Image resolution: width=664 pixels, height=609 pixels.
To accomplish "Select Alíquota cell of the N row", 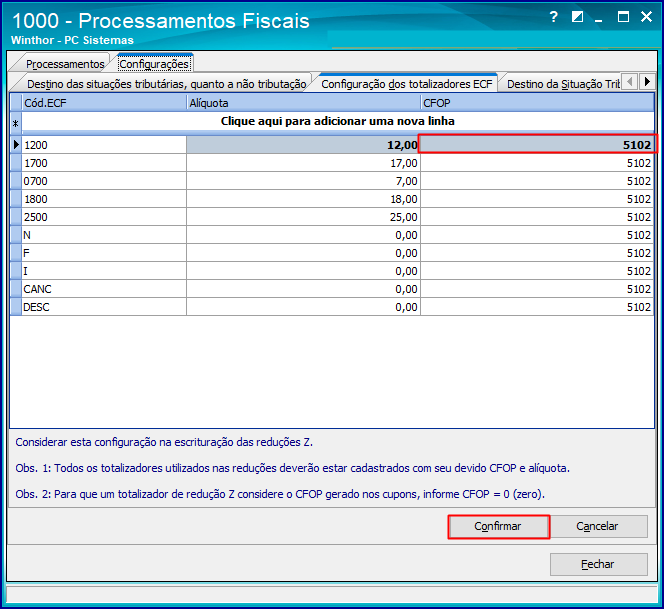I will 303,235.
